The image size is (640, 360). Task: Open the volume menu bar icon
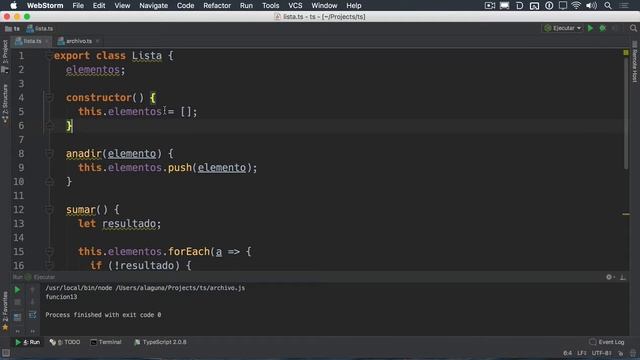point(591,6)
